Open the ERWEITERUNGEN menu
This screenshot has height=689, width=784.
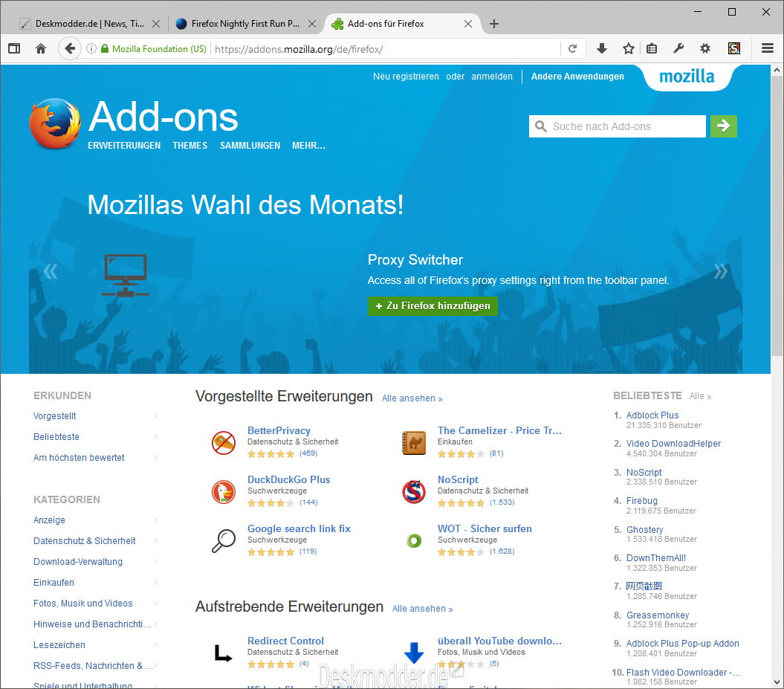[x=124, y=146]
